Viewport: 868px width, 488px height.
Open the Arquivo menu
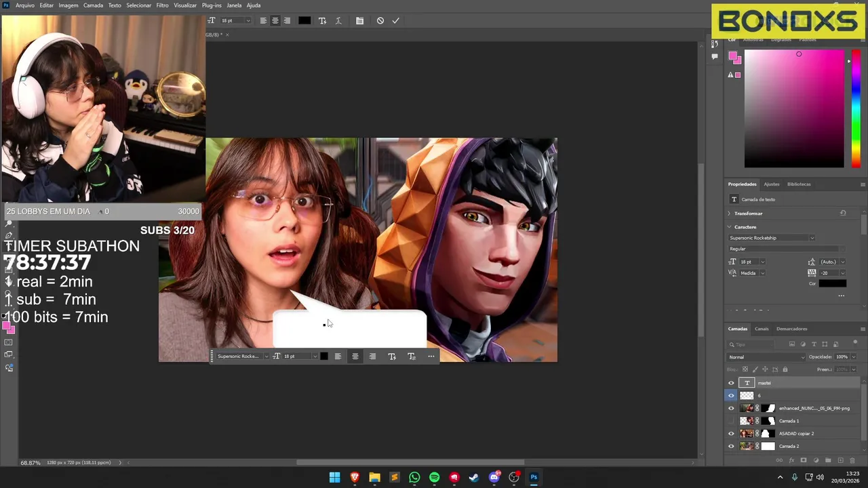[25, 5]
